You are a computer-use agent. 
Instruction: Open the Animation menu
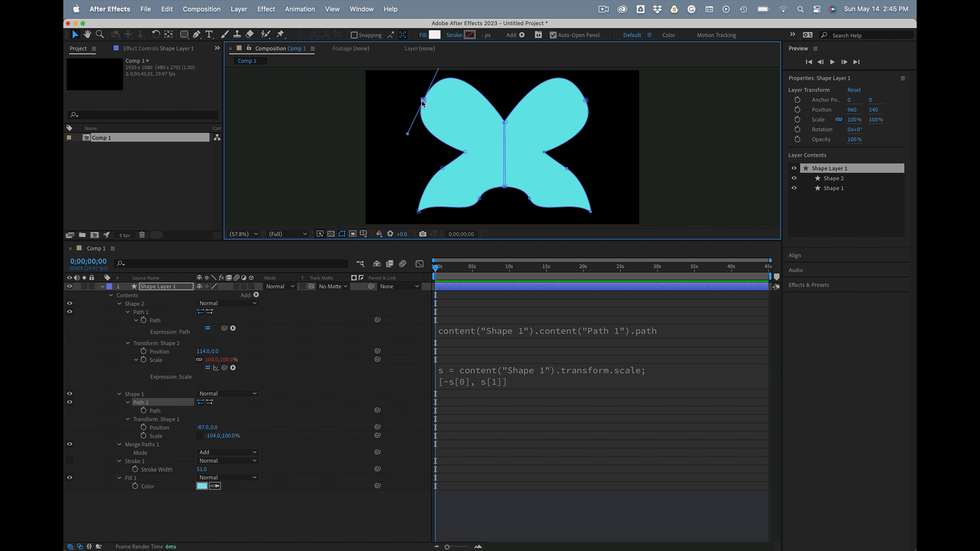[300, 9]
